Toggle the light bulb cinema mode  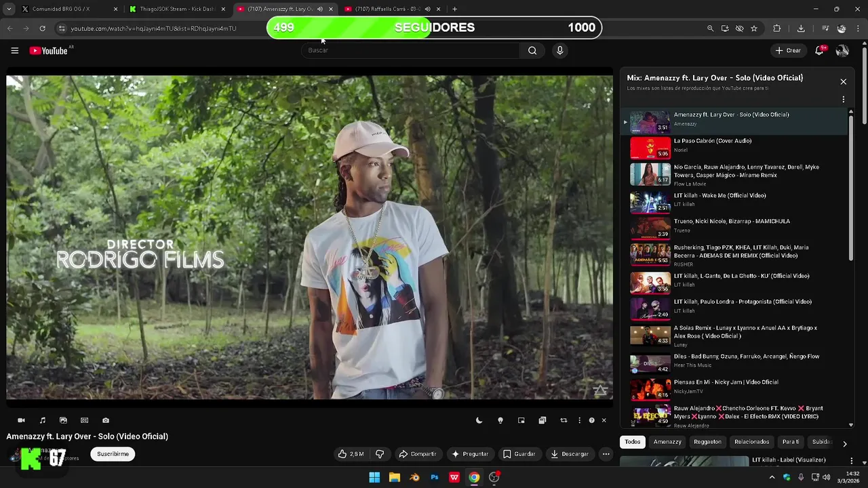[500, 420]
